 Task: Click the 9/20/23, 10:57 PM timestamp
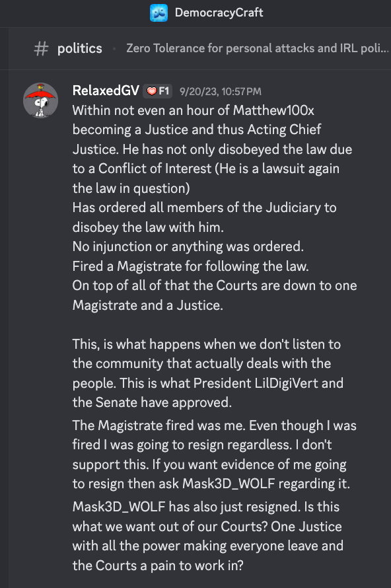point(221,91)
